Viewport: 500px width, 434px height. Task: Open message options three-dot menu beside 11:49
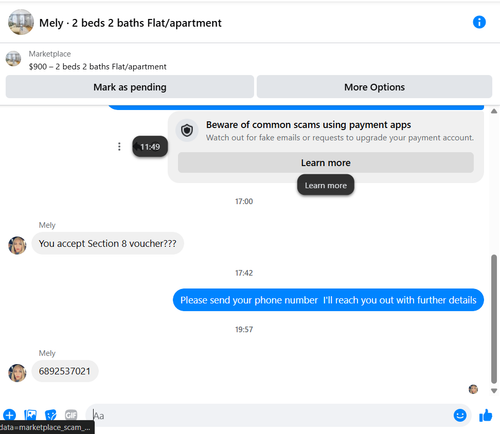(x=119, y=147)
